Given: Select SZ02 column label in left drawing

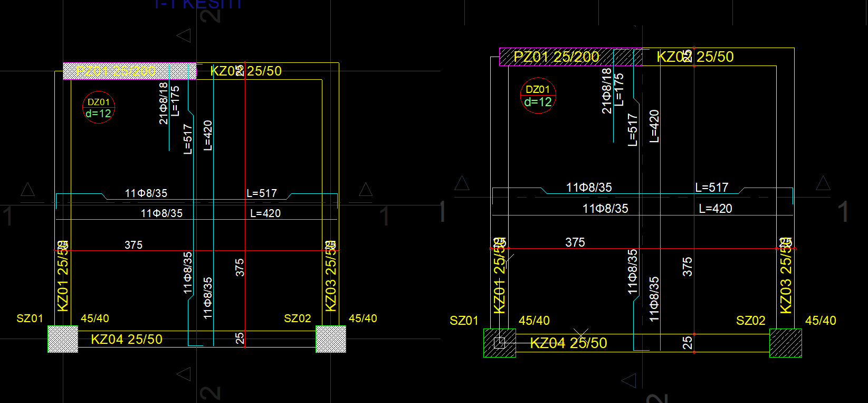Looking at the screenshot, I should (x=298, y=318).
